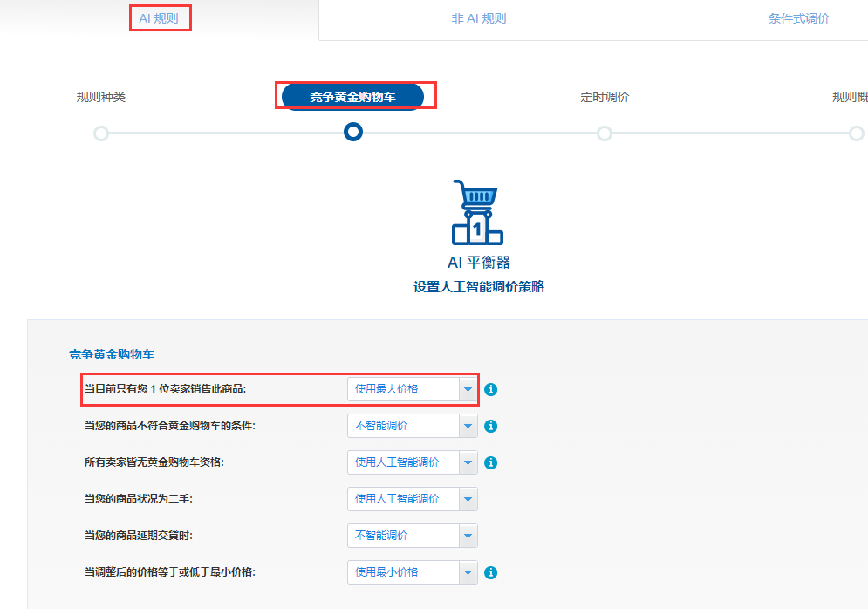Click the active 竞争黄金购物车 progress circle

click(353, 132)
